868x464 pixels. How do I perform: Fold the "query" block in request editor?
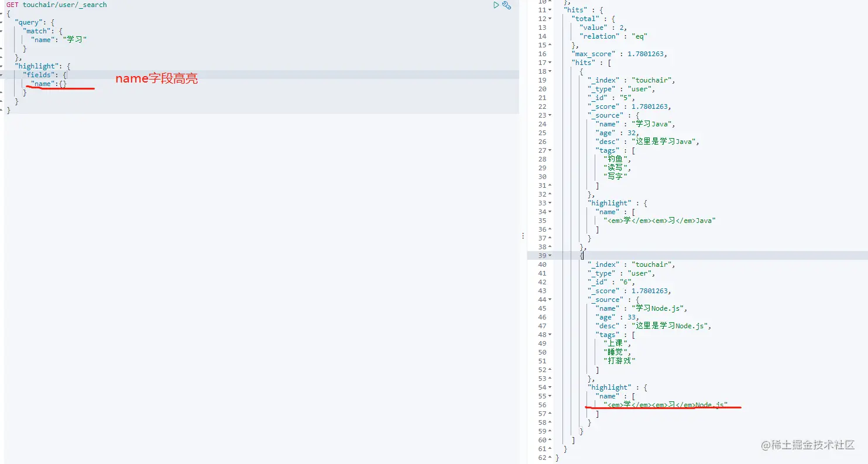tap(2, 22)
